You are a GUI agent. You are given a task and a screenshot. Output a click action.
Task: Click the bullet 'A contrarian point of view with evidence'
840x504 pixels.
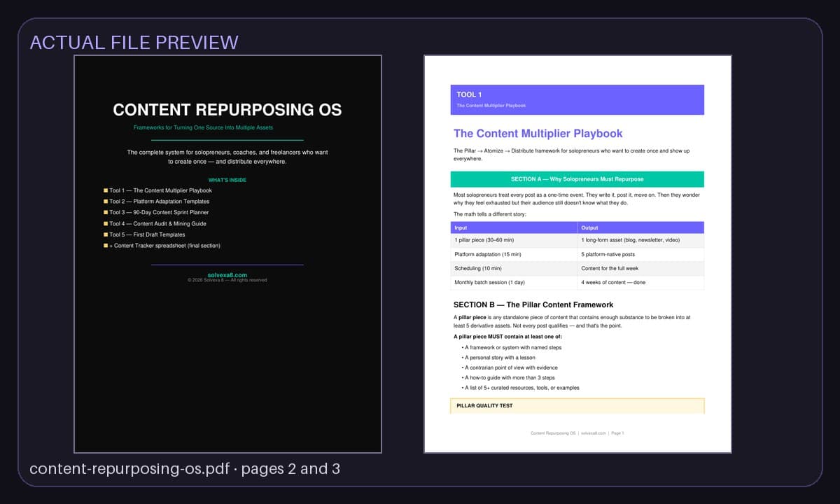coord(510,367)
